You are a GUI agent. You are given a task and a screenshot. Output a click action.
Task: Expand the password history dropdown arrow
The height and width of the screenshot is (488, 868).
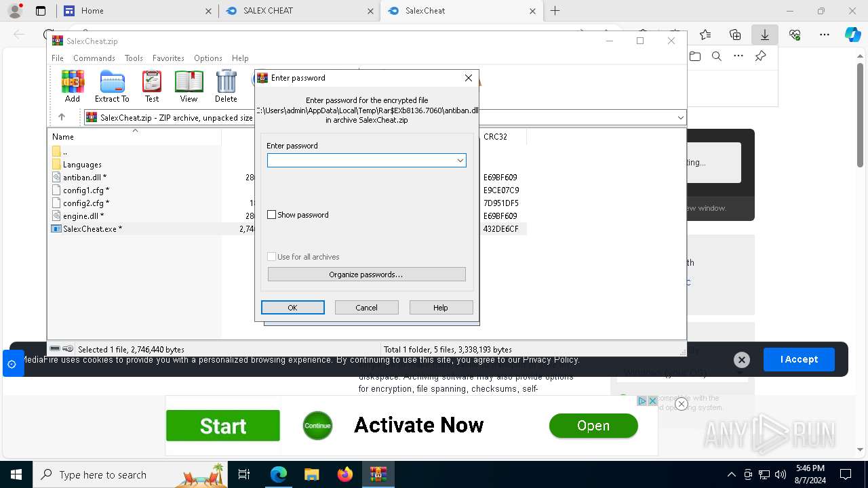point(460,160)
